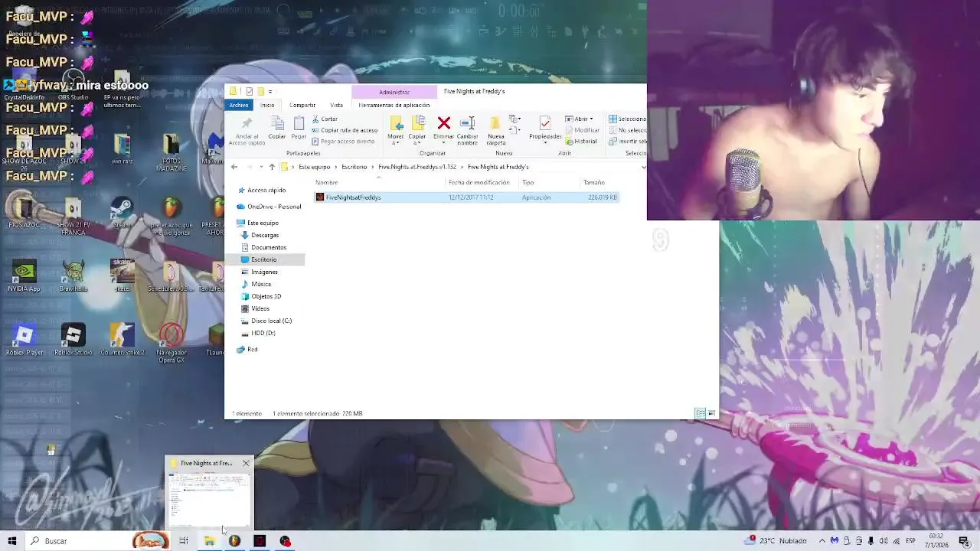The image size is (980, 551).
Task: Switch to the Vista ribbon tab
Action: point(337,105)
